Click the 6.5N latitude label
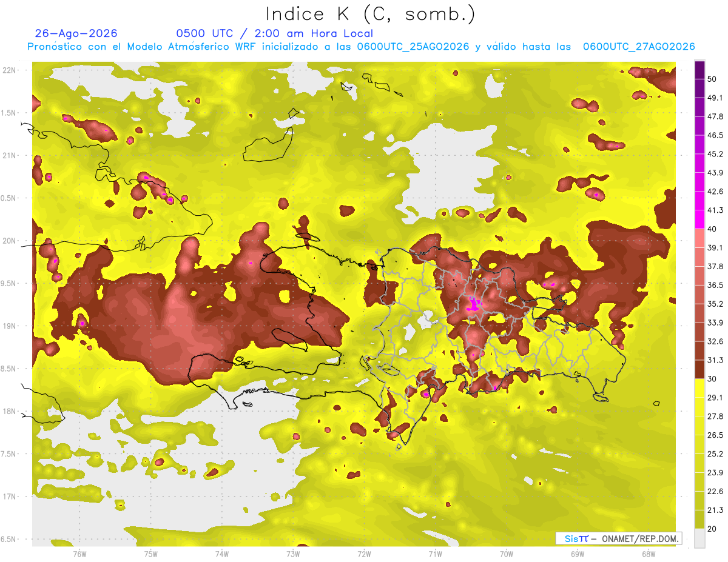Screen dimensions: 728x562 pos(8,539)
